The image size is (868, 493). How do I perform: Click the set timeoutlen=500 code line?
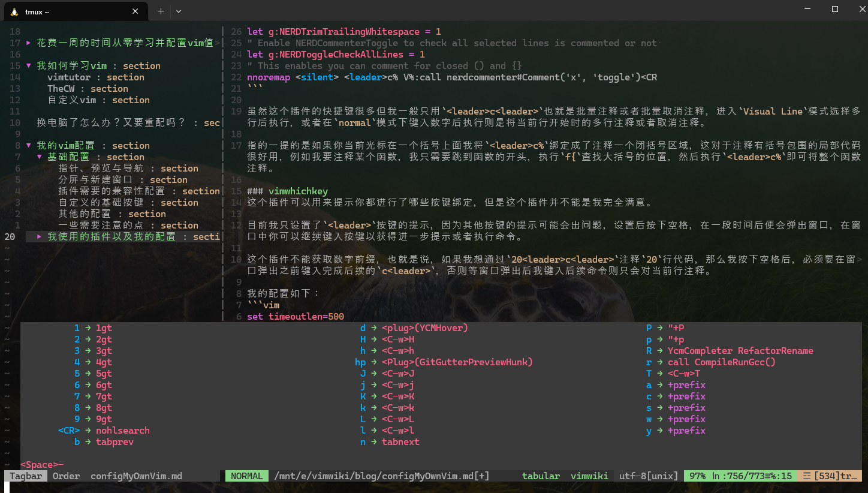point(296,317)
